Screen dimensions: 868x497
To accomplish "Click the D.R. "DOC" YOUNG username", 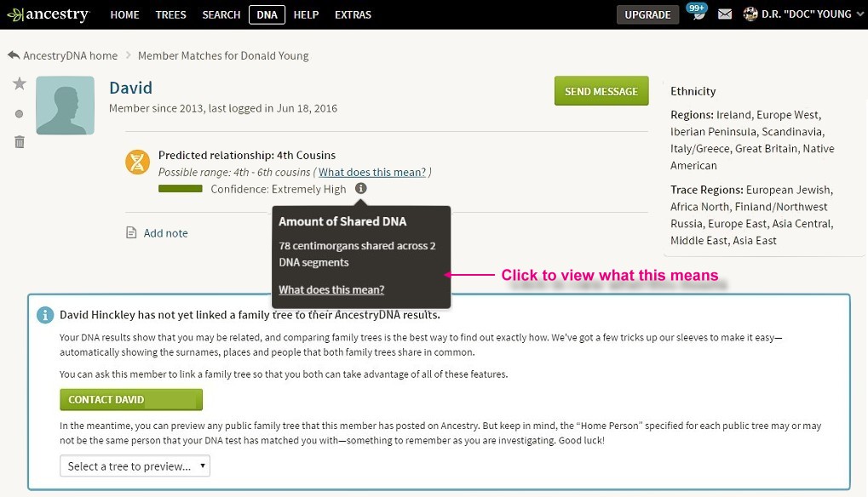I will pyautogui.click(x=806, y=14).
